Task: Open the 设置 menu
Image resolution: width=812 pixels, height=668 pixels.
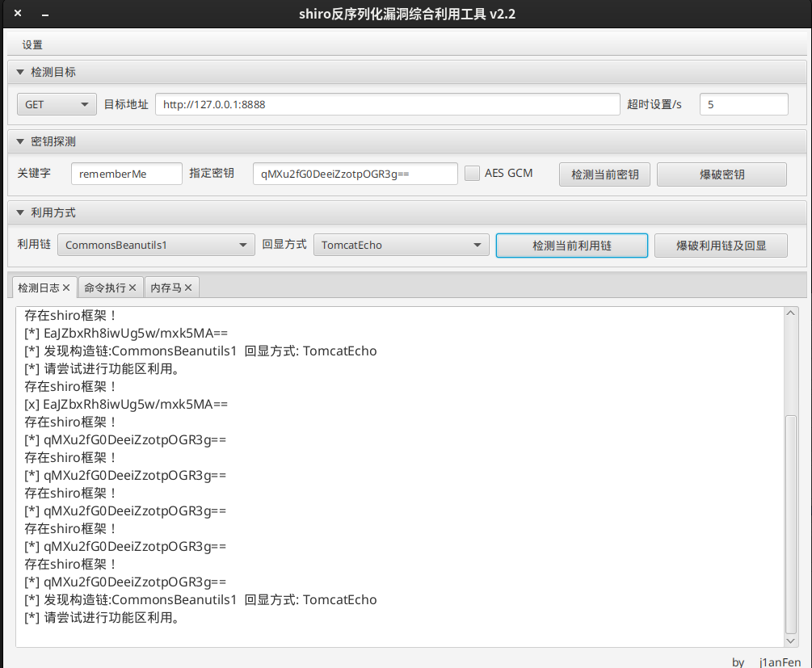Action: tap(32, 45)
